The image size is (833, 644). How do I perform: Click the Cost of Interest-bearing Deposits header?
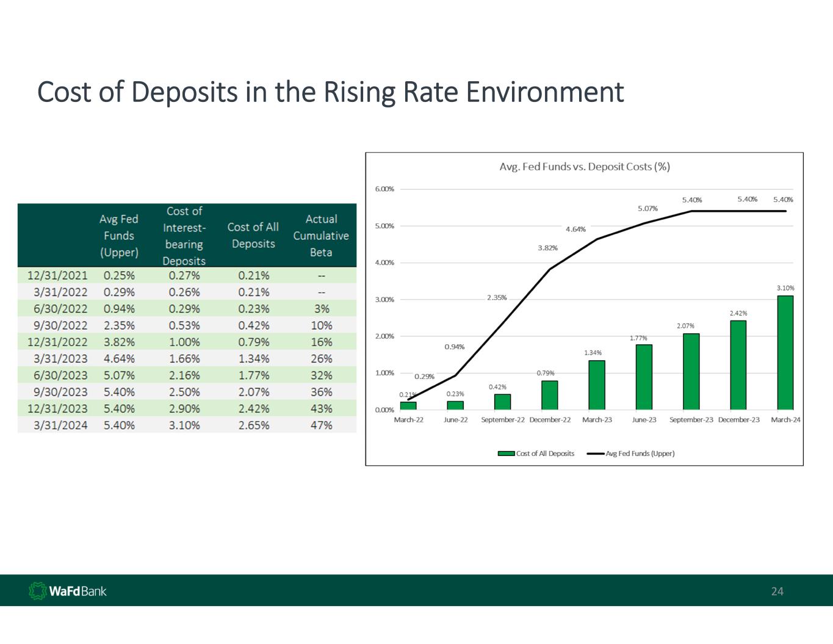coord(184,236)
